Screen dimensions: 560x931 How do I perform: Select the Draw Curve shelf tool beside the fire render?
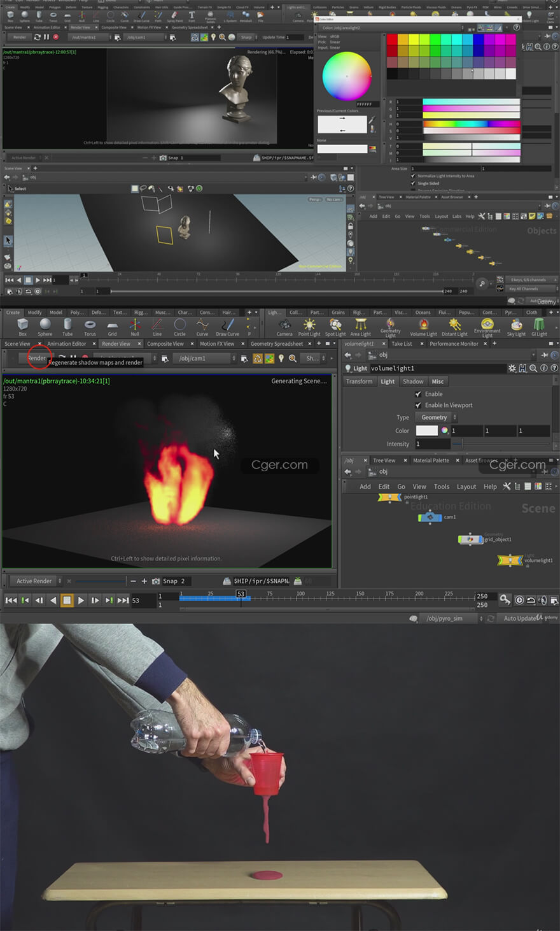(227, 327)
